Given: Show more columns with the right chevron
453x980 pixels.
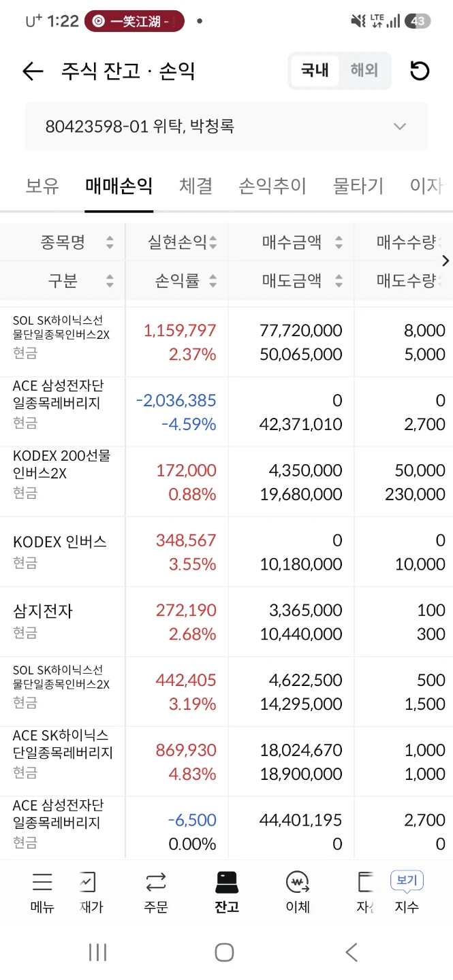Looking at the screenshot, I should 446,261.
